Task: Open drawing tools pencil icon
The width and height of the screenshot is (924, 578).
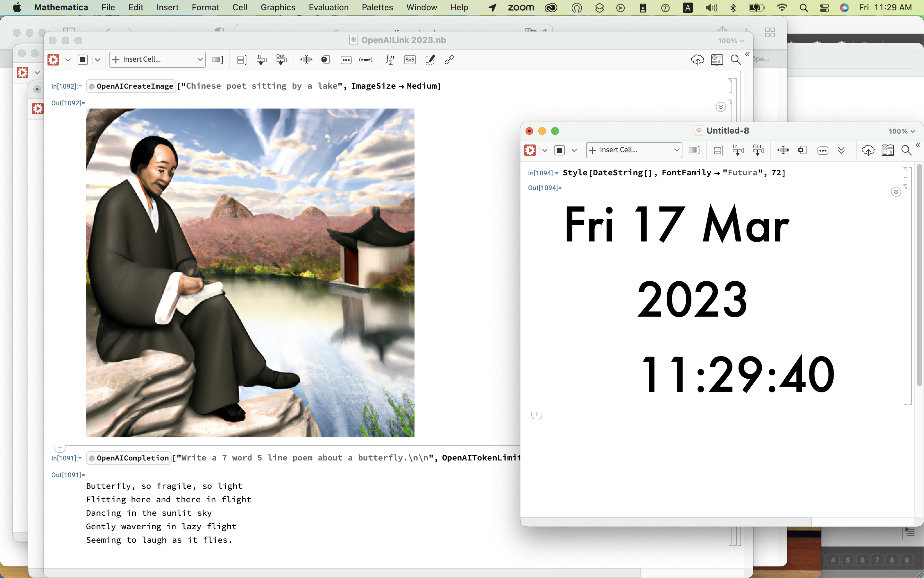Action: click(430, 60)
